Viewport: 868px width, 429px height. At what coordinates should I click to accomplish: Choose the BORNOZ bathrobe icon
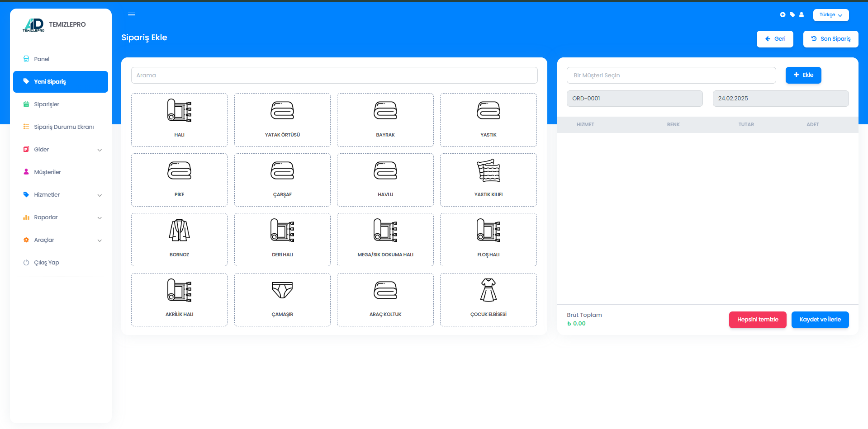click(x=179, y=231)
